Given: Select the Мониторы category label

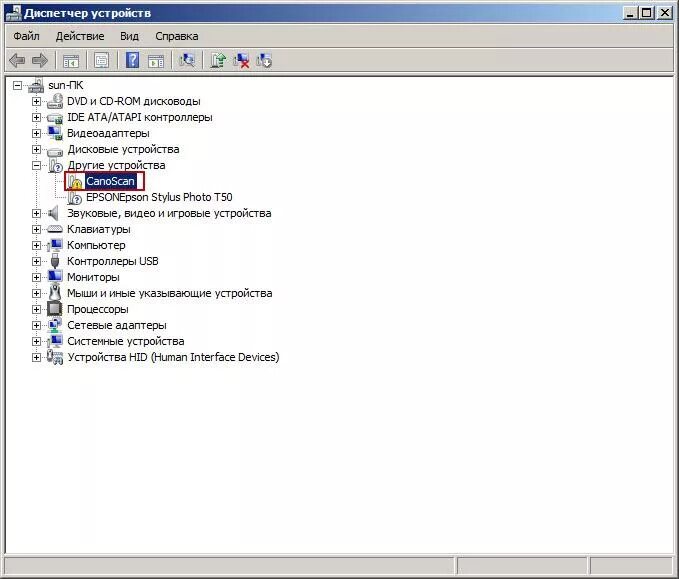Looking at the screenshot, I should 93,277.
